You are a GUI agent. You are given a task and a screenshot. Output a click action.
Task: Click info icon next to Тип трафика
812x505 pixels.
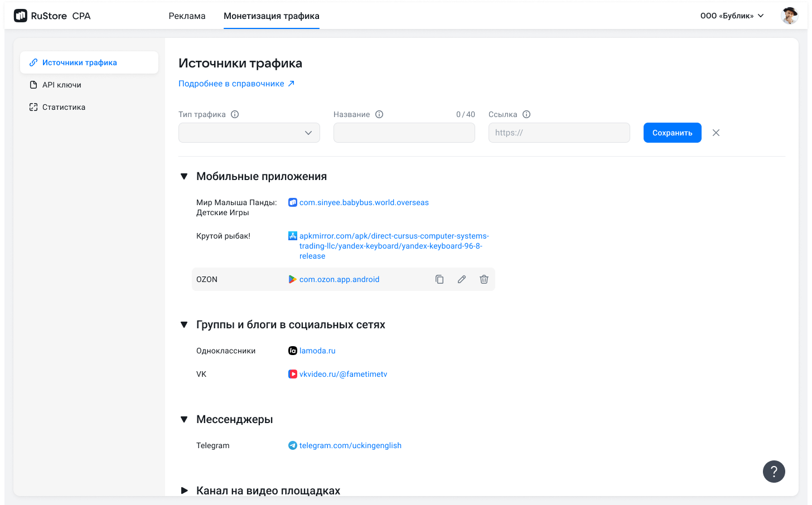pos(235,114)
